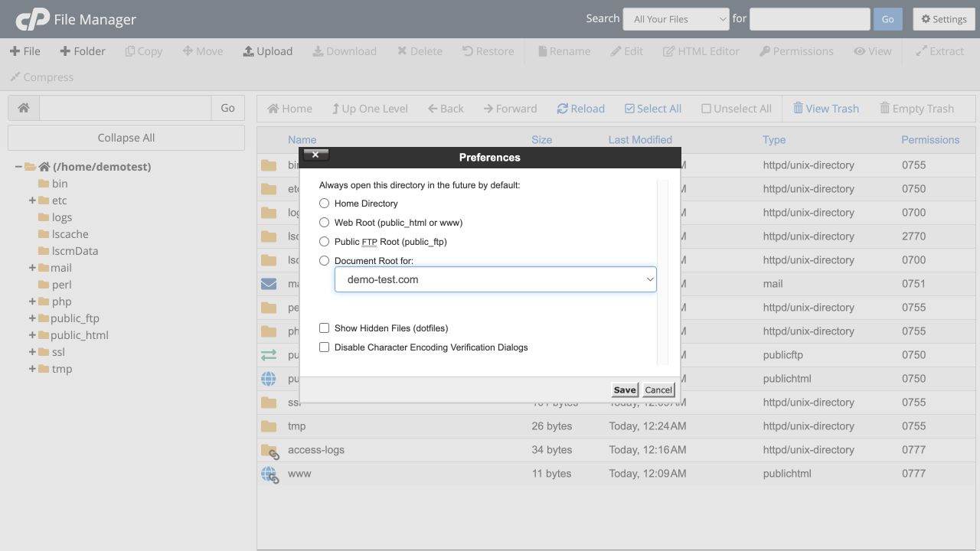Click the search Go button
980x551 pixels.
click(x=887, y=19)
